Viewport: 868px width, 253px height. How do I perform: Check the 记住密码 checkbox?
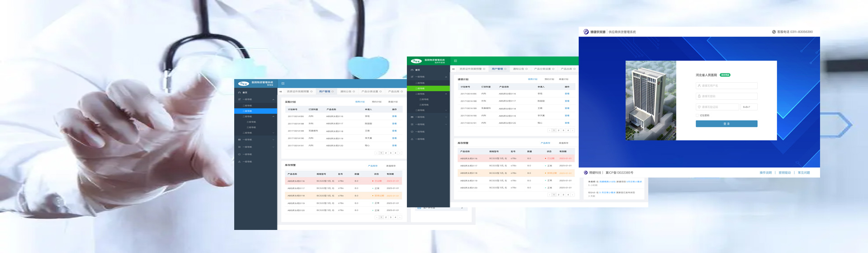pos(698,116)
